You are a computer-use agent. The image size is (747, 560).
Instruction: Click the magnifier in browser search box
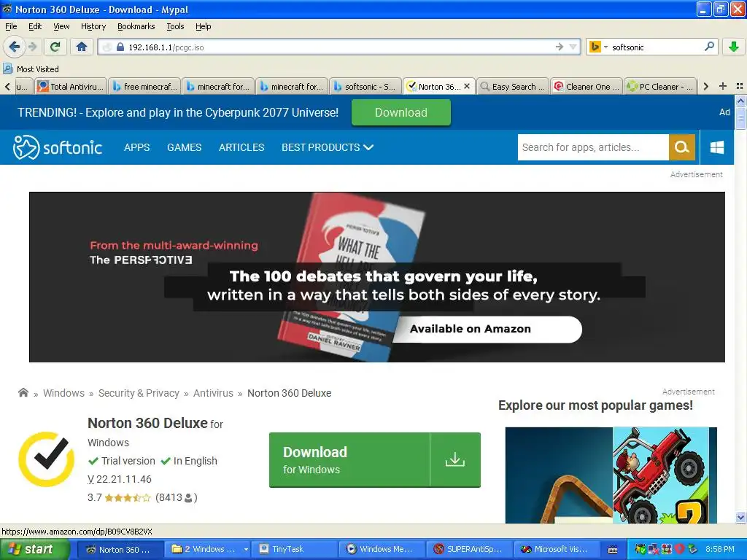(x=709, y=47)
